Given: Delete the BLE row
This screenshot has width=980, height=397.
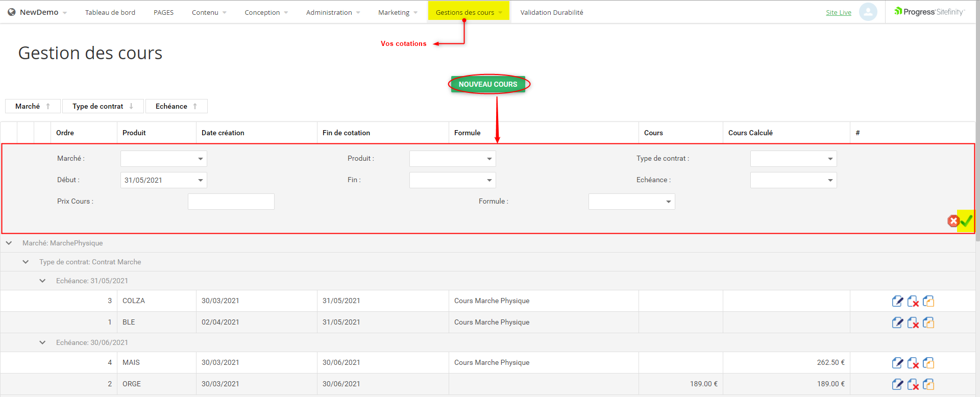Looking at the screenshot, I should (913, 322).
